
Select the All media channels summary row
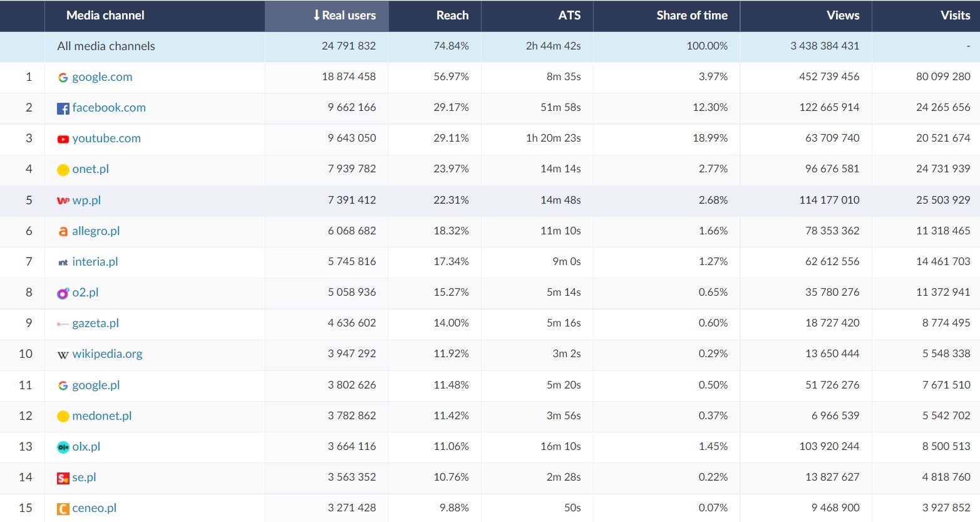coord(106,46)
